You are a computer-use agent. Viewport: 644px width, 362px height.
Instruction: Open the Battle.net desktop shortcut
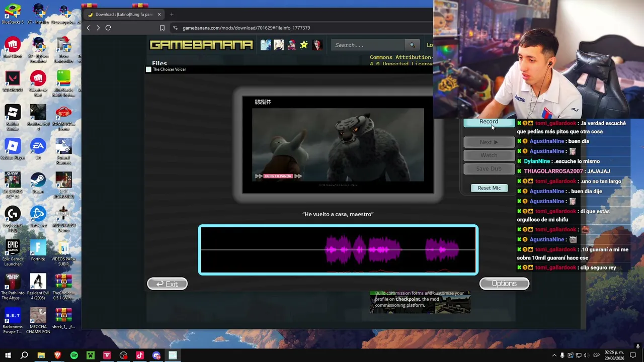pyautogui.click(x=38, y=217)
